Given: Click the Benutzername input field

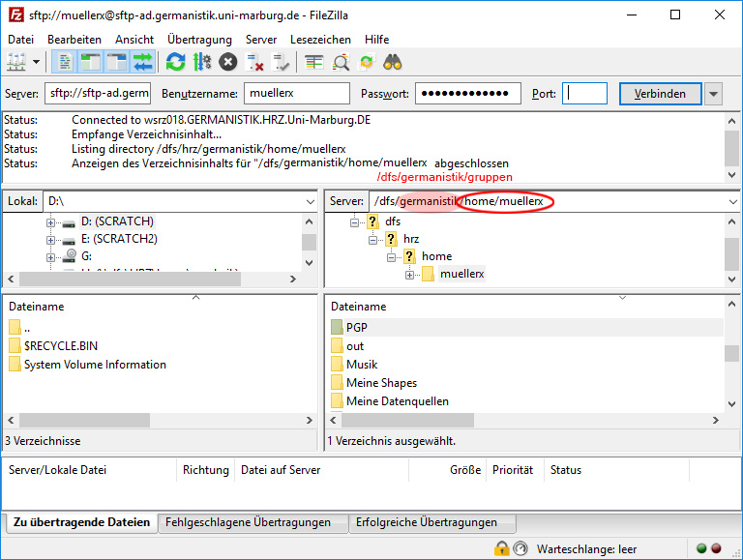Looking at the screenshot, I should point(297,93).
